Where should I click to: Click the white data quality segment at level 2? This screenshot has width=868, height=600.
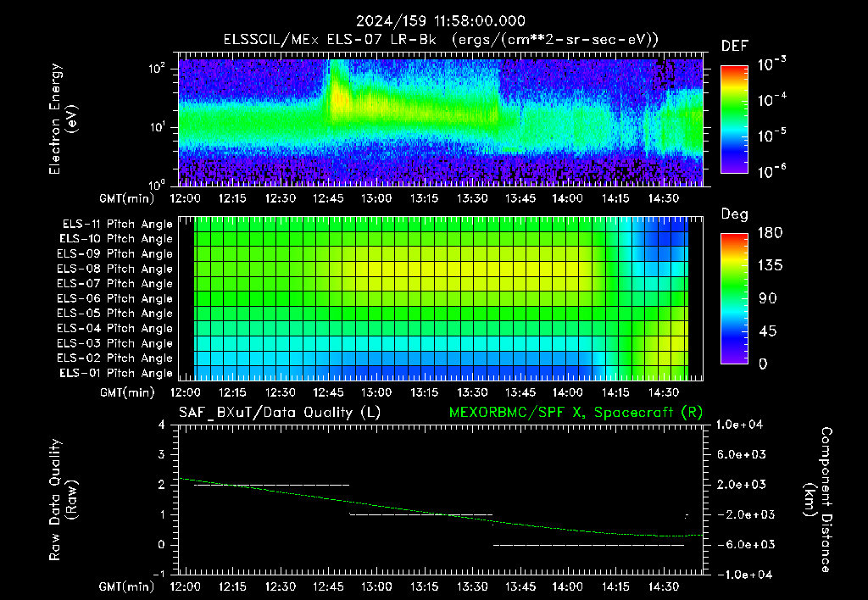tap(272, 485)
